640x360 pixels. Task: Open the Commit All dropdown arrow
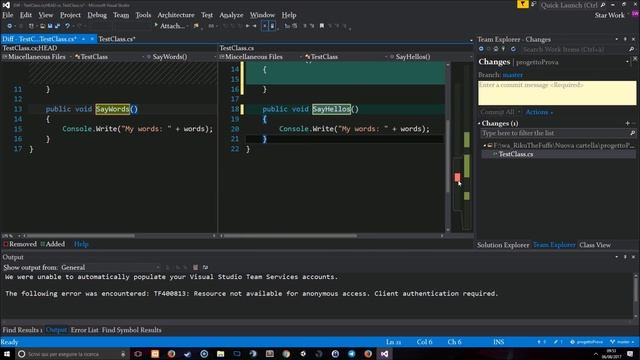click(519, 112)
